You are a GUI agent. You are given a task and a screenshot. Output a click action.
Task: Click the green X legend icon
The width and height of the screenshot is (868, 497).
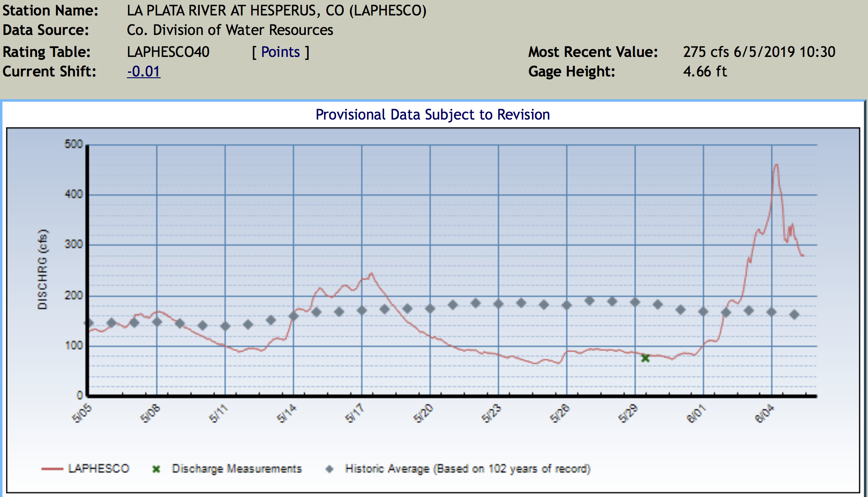click(156, 469)
